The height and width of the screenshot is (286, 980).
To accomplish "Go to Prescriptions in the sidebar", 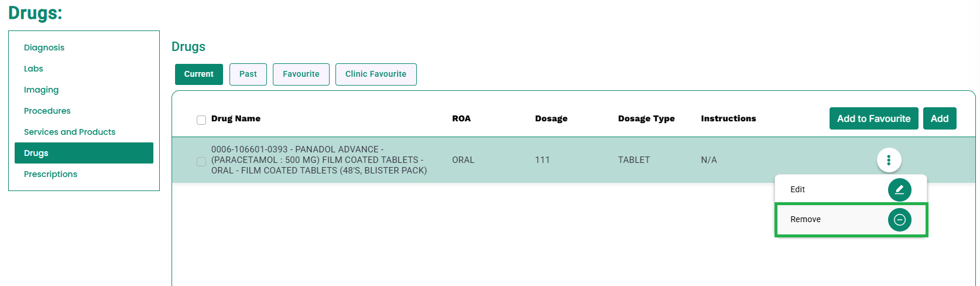I will click(x=50, y=174).
